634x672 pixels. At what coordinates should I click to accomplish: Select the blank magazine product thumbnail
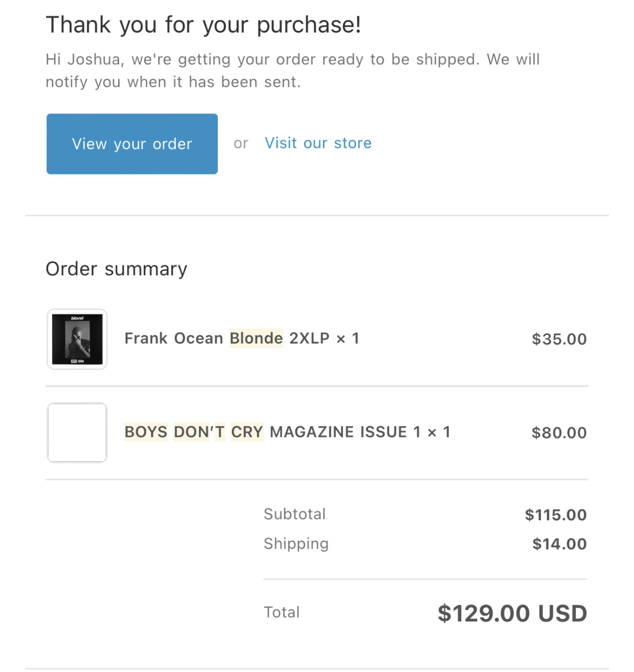(77, 432)
